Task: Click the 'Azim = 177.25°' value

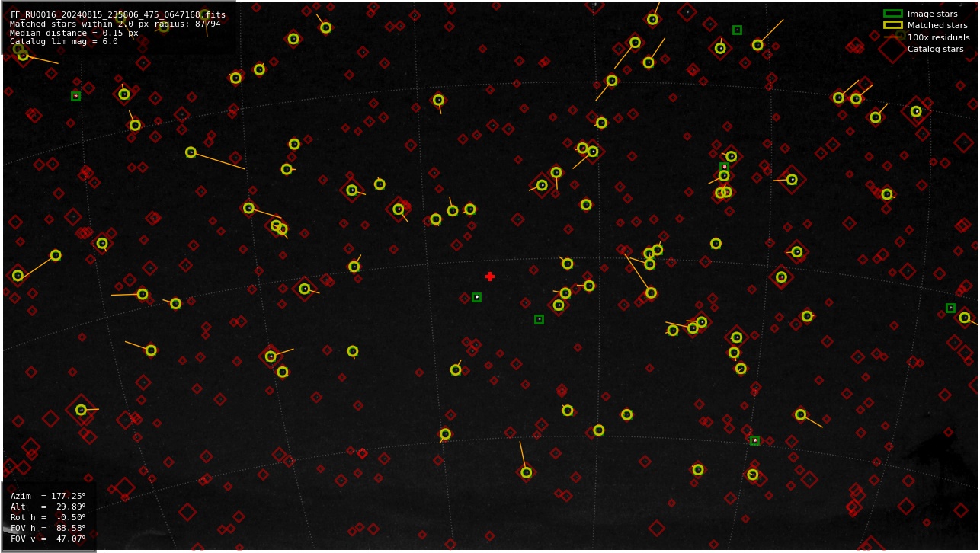Action: pos(48,496)
